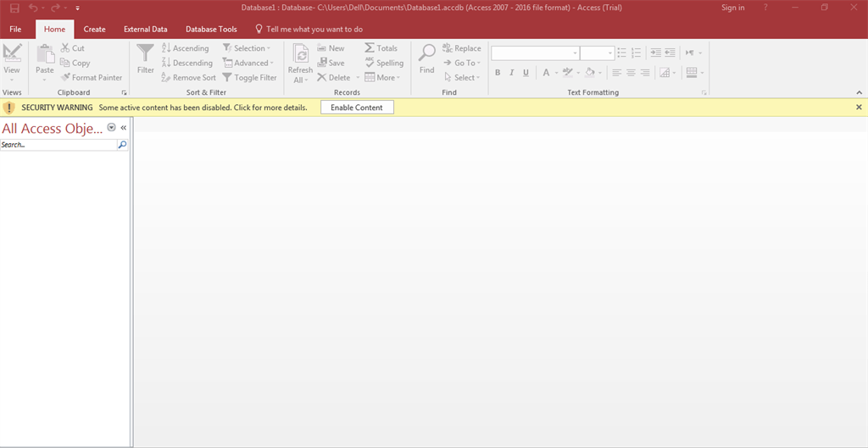Toggle Totals row

pos(381,48)
